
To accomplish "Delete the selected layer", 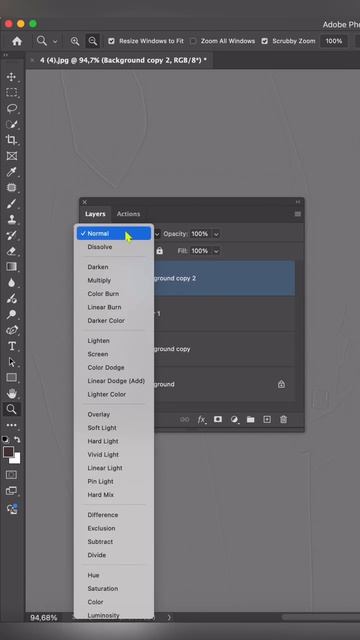I will point(283,419).
